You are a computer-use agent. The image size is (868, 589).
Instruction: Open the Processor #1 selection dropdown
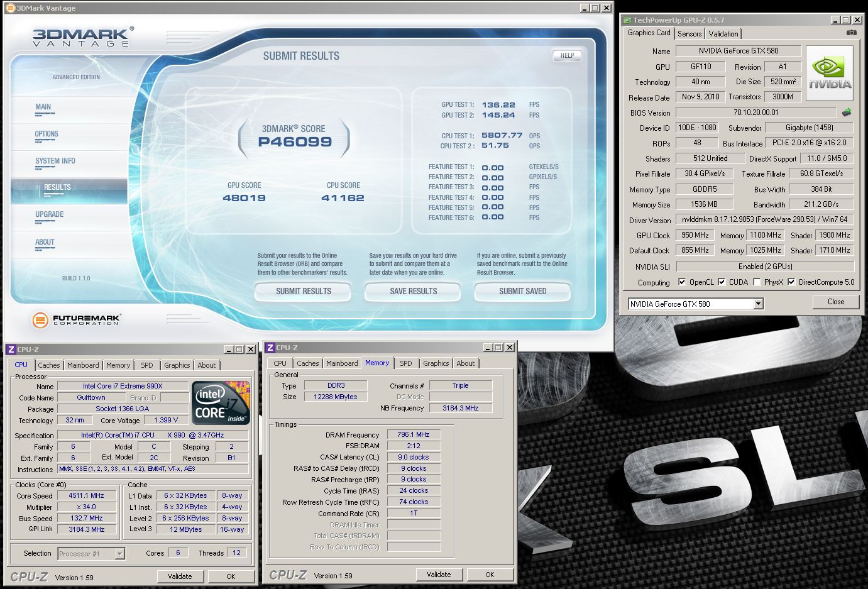pyautogui.click(x=119, y=554)
